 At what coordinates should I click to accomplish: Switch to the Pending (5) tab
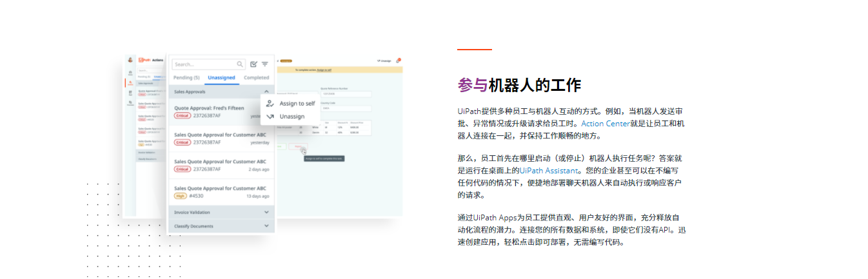coord(186,77)
